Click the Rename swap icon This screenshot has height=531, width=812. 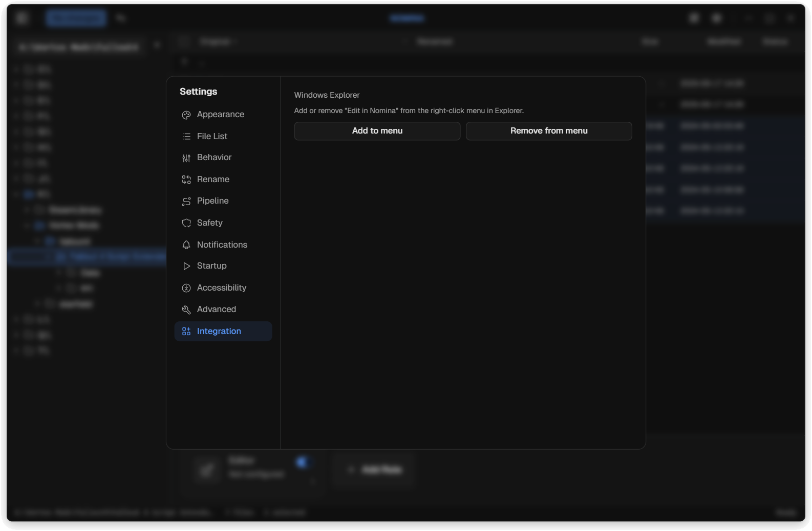pos(186,180)
